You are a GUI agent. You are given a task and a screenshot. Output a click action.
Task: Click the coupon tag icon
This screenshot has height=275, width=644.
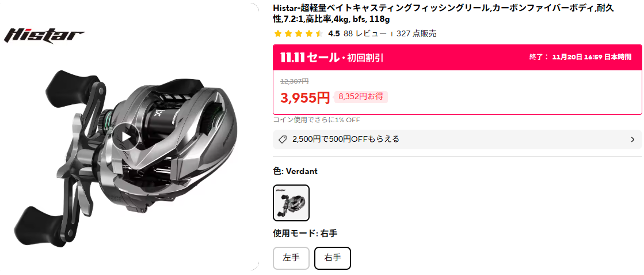[283, 140]
